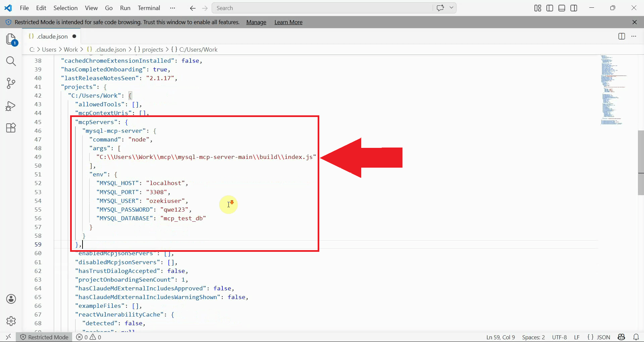This screenshot has height=342, width=644.
Task: Click the "mysql-mcp-server" key text
Action: click(114, 131)
